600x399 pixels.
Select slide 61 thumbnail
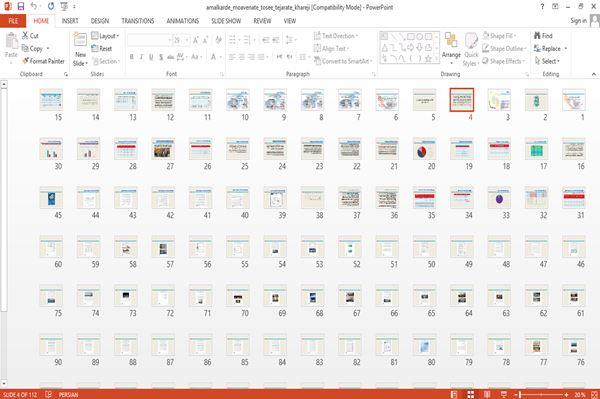574,296
